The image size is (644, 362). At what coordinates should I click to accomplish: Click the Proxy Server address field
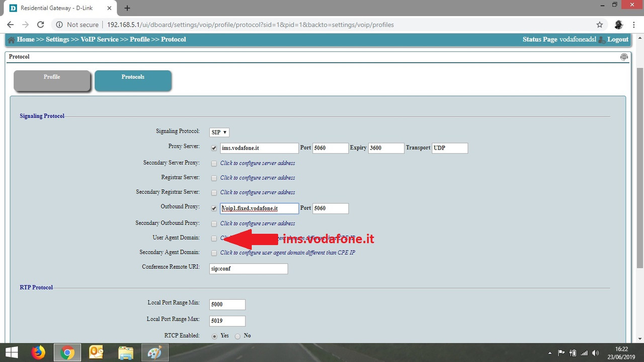tap(259, 148)
